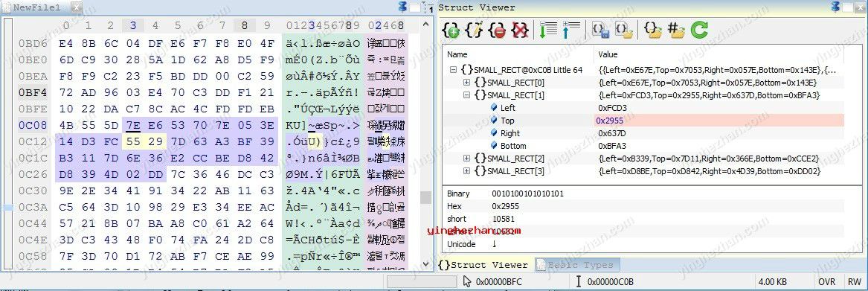This screenshot has width=868, height=291.
Task: Open the struct definition folder (braces with folder)
Action: coord(653,30)
